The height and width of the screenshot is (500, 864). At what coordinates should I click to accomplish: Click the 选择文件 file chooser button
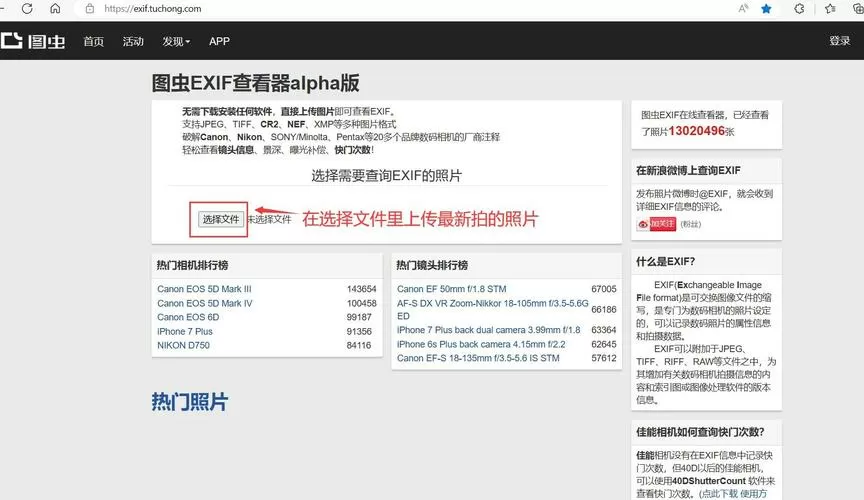tap(220, 219)
